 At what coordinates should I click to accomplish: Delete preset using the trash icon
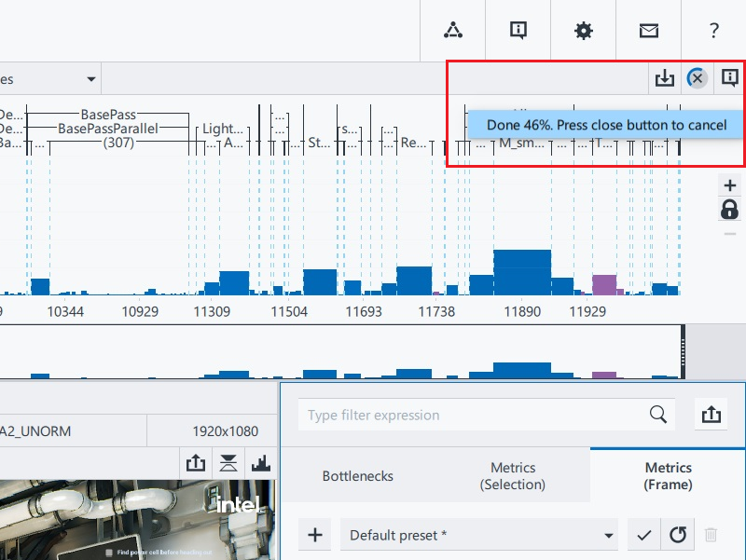[x=711, y=535]
